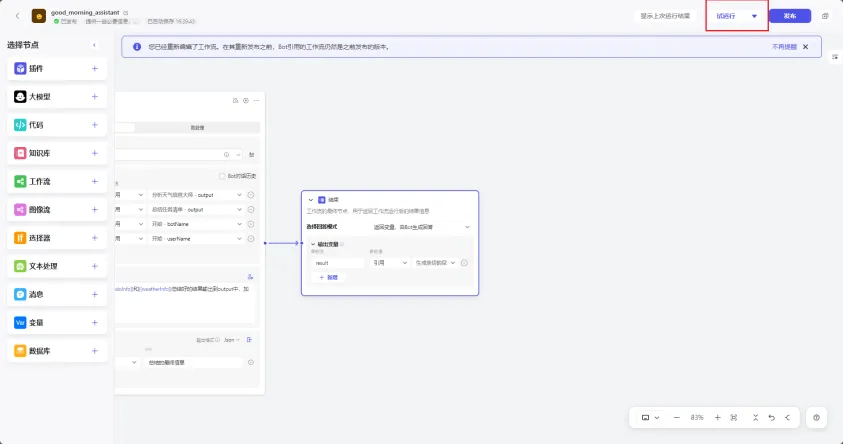
Task: Click the auto-layout icon in bottom toolbar
Action: coord(755,418)
